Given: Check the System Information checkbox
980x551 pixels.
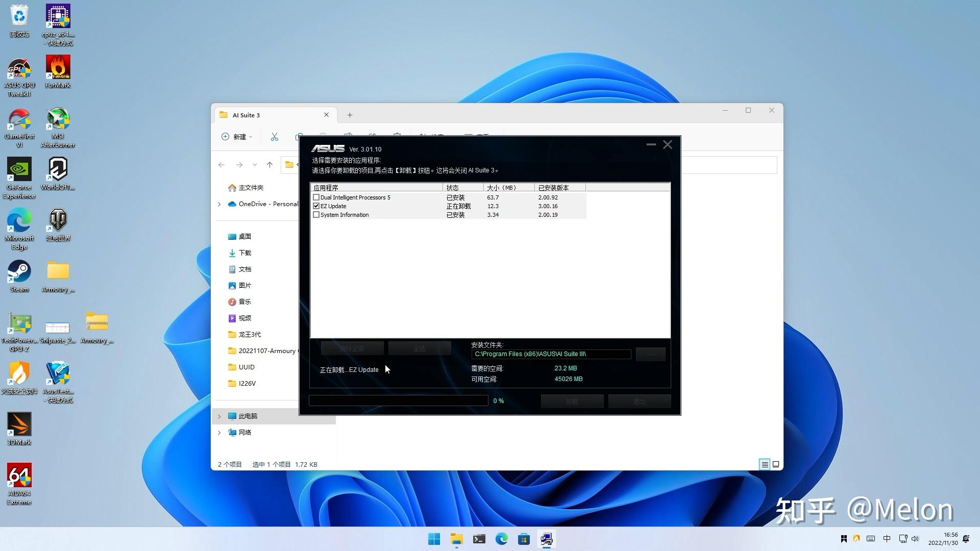Looking at the screenshot, I should point(316,215).
